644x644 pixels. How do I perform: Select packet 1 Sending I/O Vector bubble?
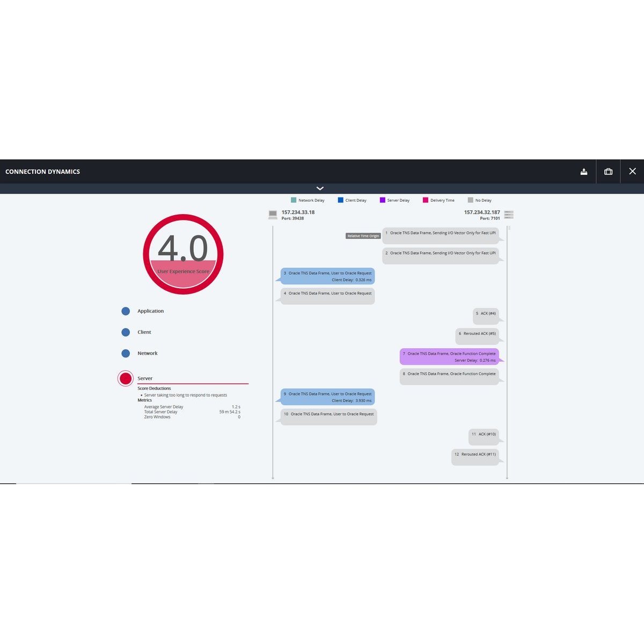click(x=441, y=236)
